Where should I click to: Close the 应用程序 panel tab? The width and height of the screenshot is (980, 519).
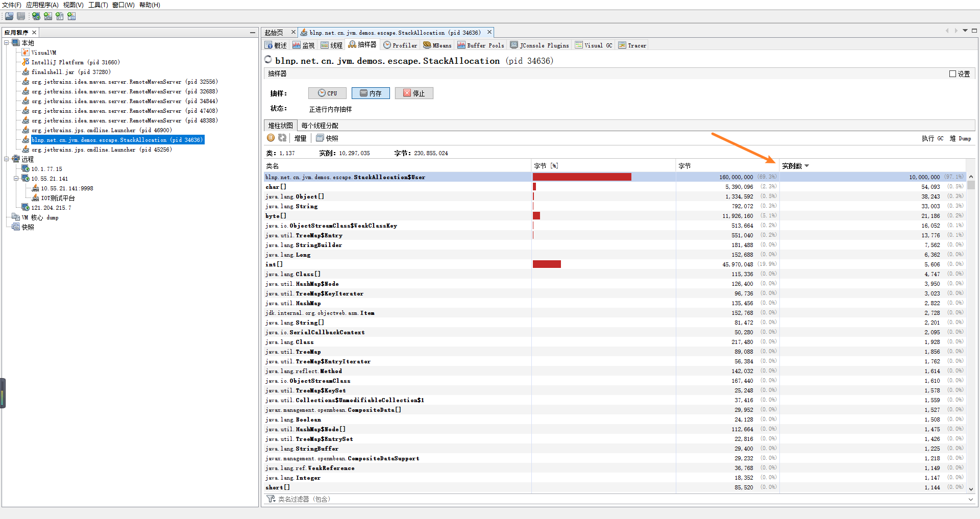(x=34, y=33)
